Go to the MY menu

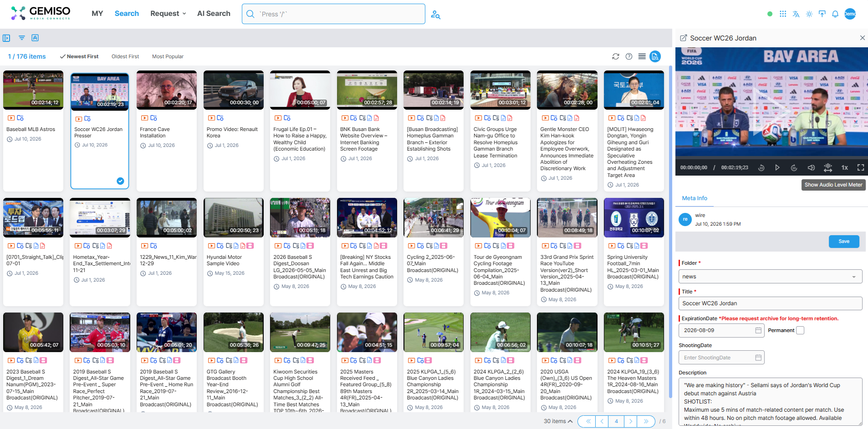point(97,14)
